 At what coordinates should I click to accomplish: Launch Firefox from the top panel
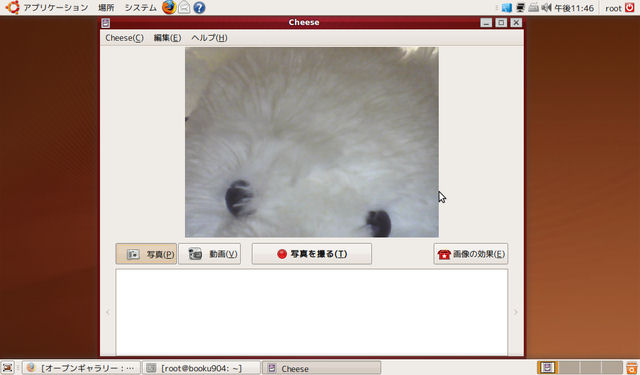pyautogui.click(x=169, y=7)
